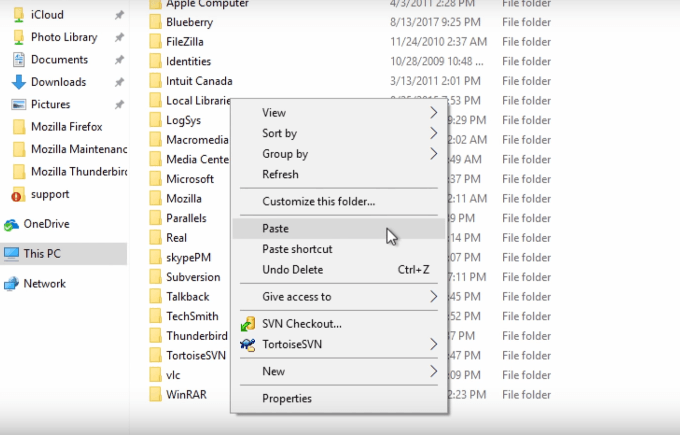The width and height of the screenshot is (680, 435).
Task: Expand the Give access to submenu arrow
Action: coord(433,297)
